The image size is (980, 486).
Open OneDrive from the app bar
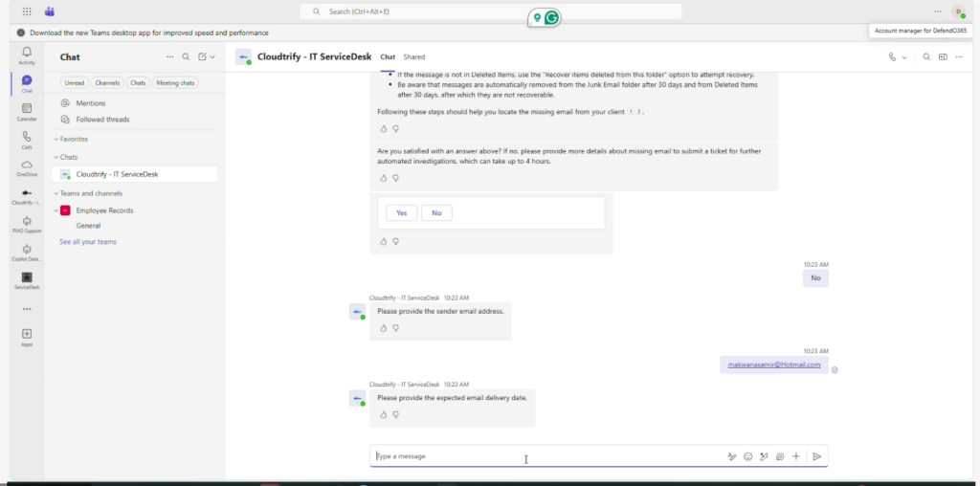[x=27, y=167]
